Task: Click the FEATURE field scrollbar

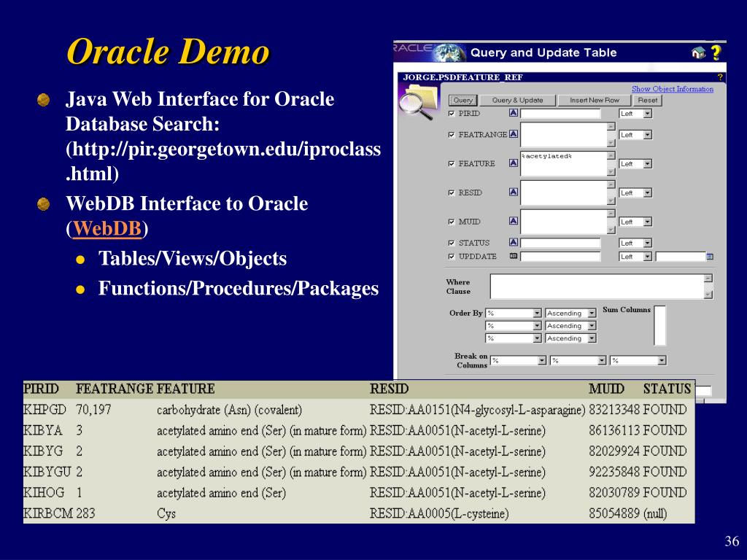Action: click(x=611, y=163)
